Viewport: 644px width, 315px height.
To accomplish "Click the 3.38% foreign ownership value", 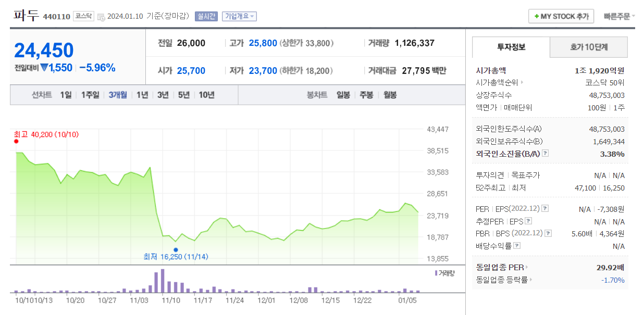I will tap(612, 154).
